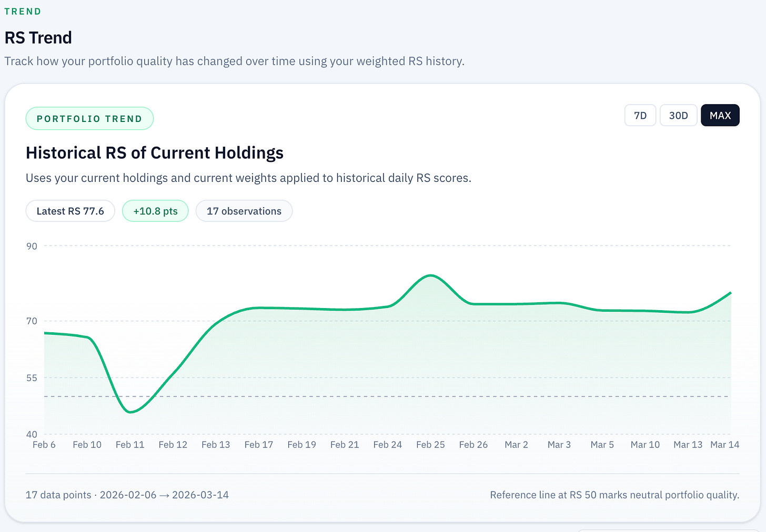Click the 90 mark on the y-axis
The height and width of the screenshot is (532, 766).
32,246
